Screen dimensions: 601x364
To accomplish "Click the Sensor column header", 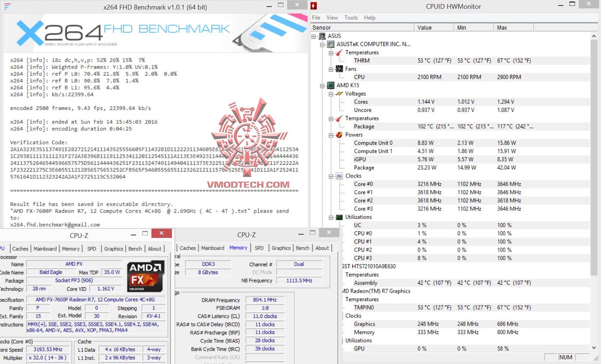I will 362,27.
